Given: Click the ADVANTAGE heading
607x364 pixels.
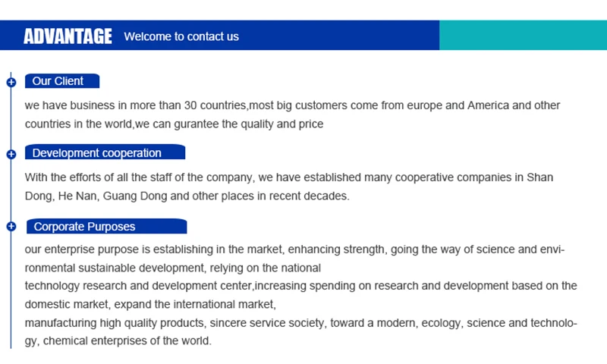Looking at the screenshot, I should [x=68, y=36].
